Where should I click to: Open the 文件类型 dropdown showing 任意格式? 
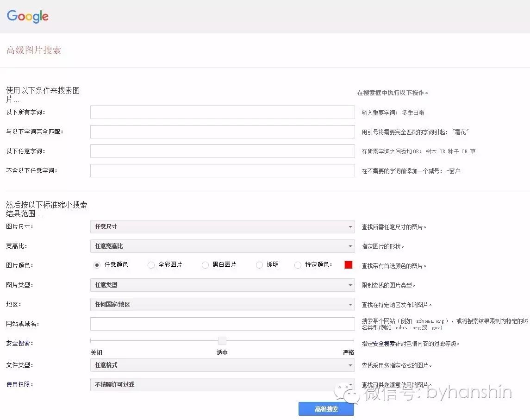[222, 365]
